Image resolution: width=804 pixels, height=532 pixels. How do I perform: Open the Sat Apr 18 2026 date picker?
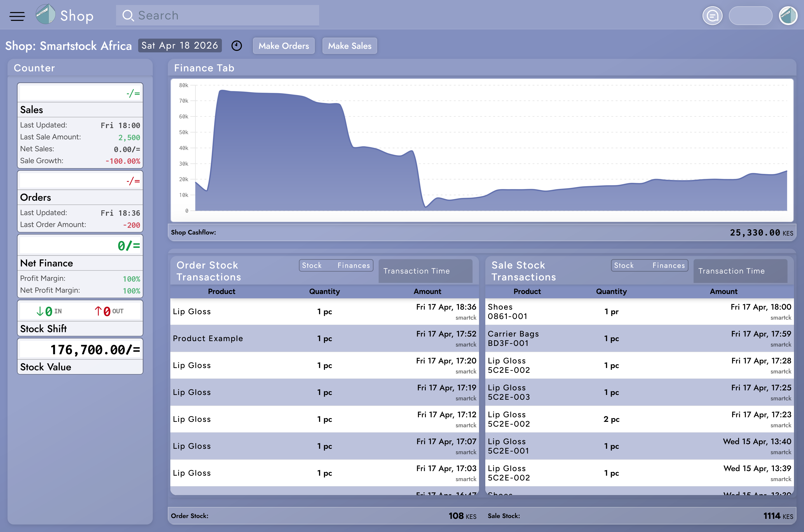[180, 45]
